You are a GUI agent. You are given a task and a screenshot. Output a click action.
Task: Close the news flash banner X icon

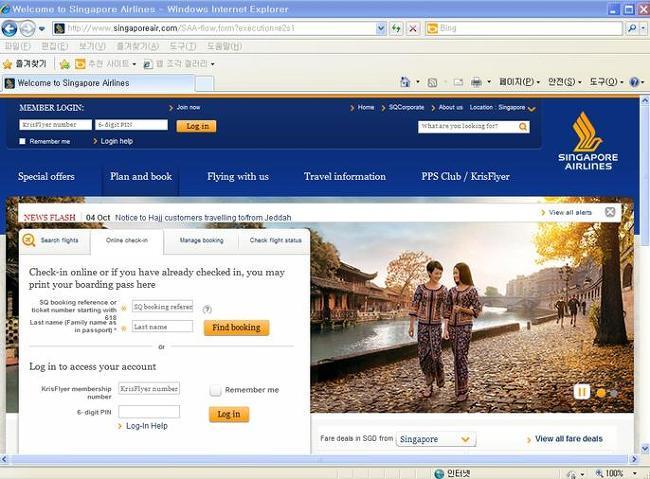610,212
